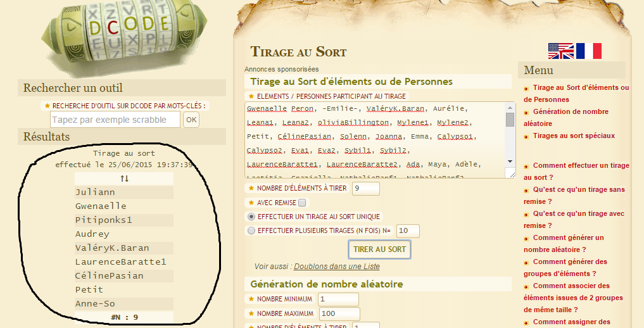This screenshot has width=644, height=328.
Task: Open Comment générer des groupes d'éléments ?
Action: (x=565, y=268)
